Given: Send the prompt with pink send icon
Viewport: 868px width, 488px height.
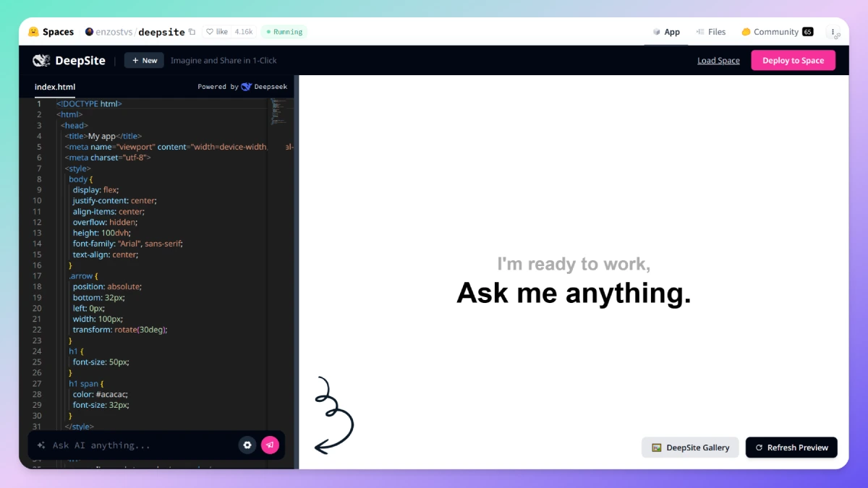Looking at the screenshot, I should (270, 445).
